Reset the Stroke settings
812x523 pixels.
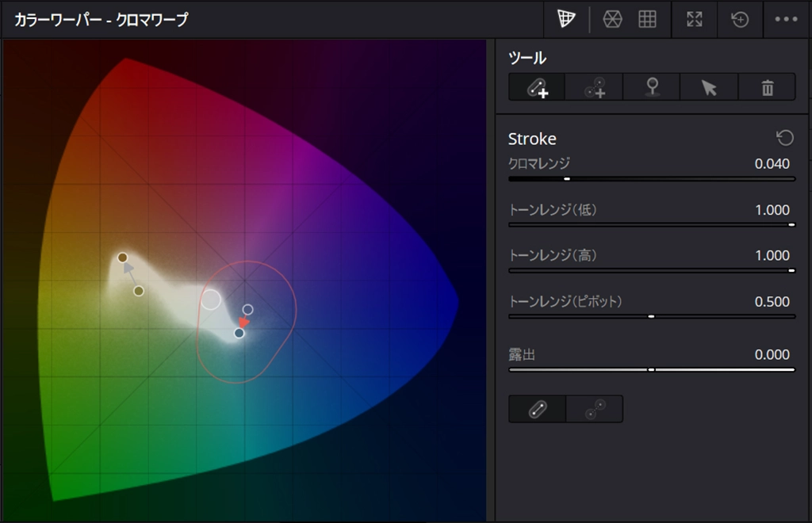[x=784, y=139]
